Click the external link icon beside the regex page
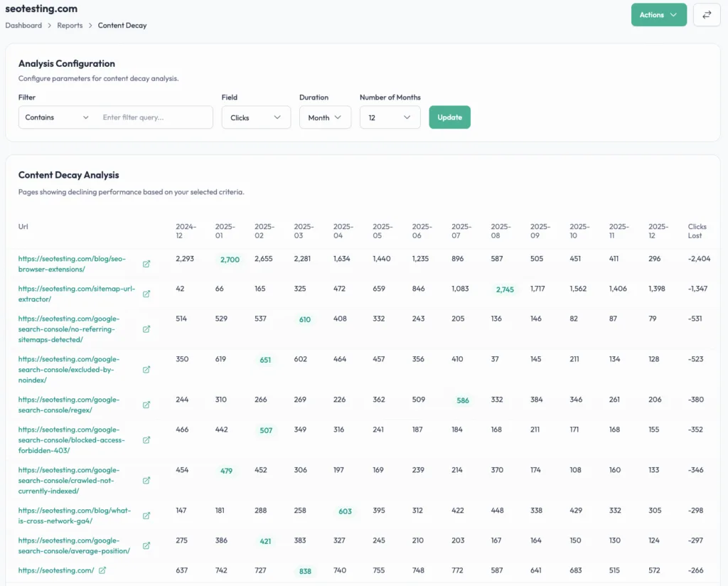The height and width of the screenshot is (586, 728). coord(146,405)
